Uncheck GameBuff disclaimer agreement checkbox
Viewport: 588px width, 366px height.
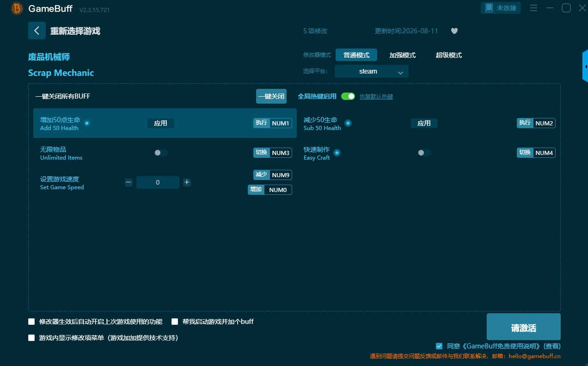point(439,346)
